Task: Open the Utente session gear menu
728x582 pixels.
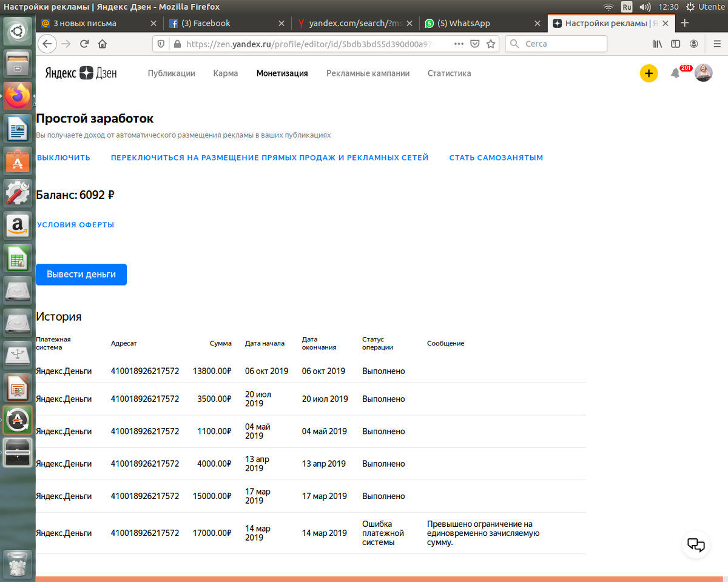Action: pyautogui.click(x=706, y=7)
